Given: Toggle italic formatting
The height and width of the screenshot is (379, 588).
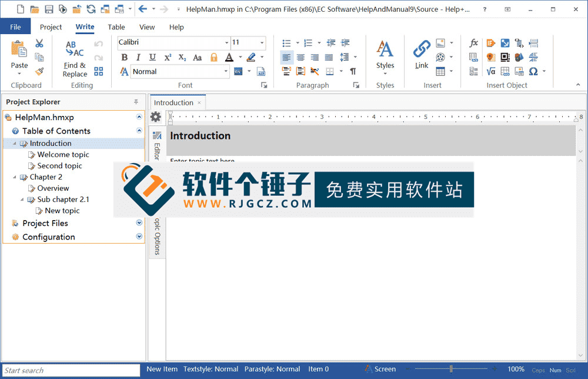Looking at the screenshot, I should pyautogui.click(x=138, y=57).
